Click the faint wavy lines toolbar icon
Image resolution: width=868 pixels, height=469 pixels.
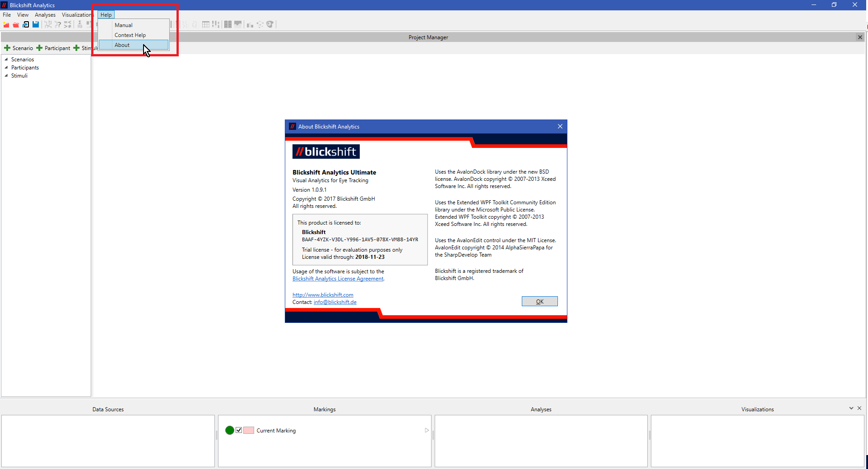pyautogui.click(x=185, y=24)
